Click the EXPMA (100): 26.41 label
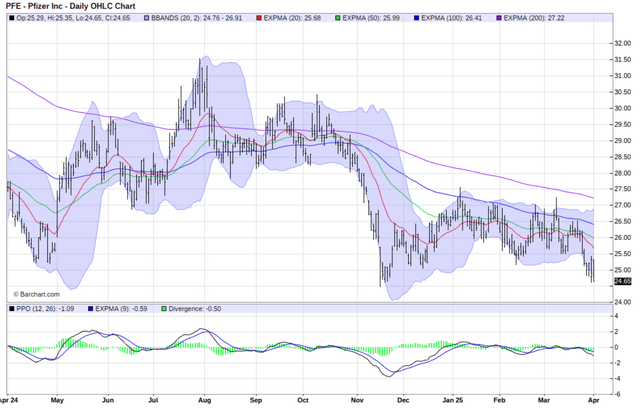This screenshot has width=640, height=418. [451, 18]
